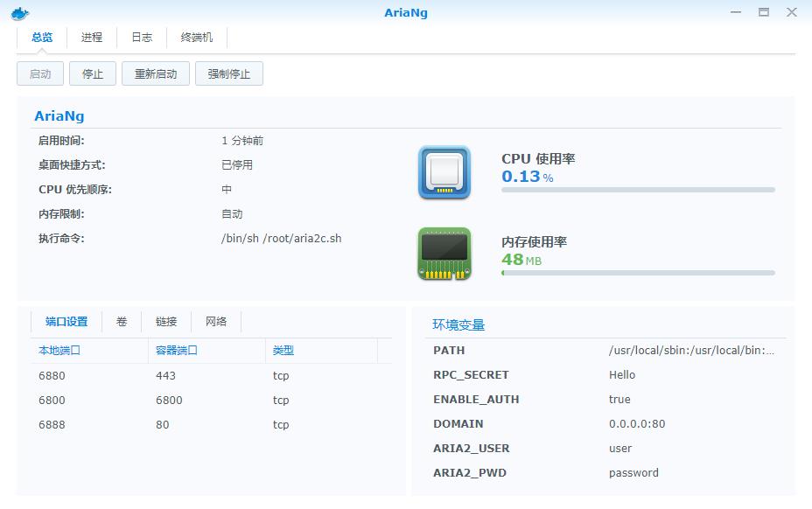812x509 pixels.
Task: Select the 端口设置 port settings tab
Action: click(66, 322)
